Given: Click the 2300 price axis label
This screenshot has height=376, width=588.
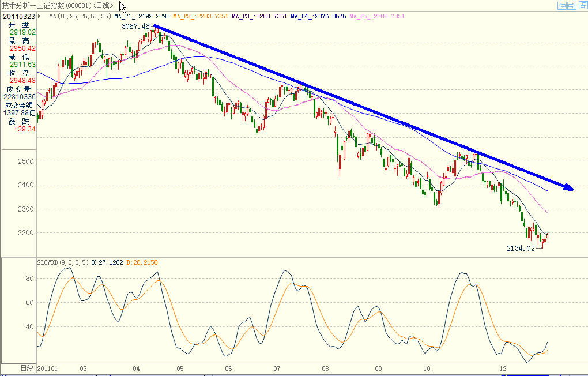Looking at the screenshot, I should pos(26,209).
